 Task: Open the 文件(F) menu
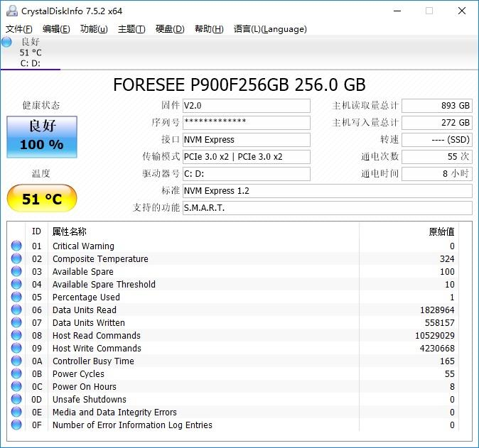19,29
